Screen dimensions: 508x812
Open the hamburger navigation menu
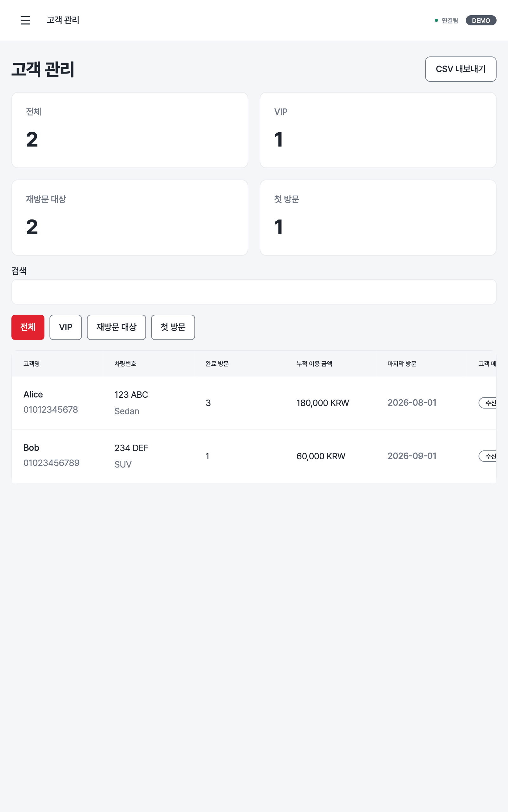[25, 20]
